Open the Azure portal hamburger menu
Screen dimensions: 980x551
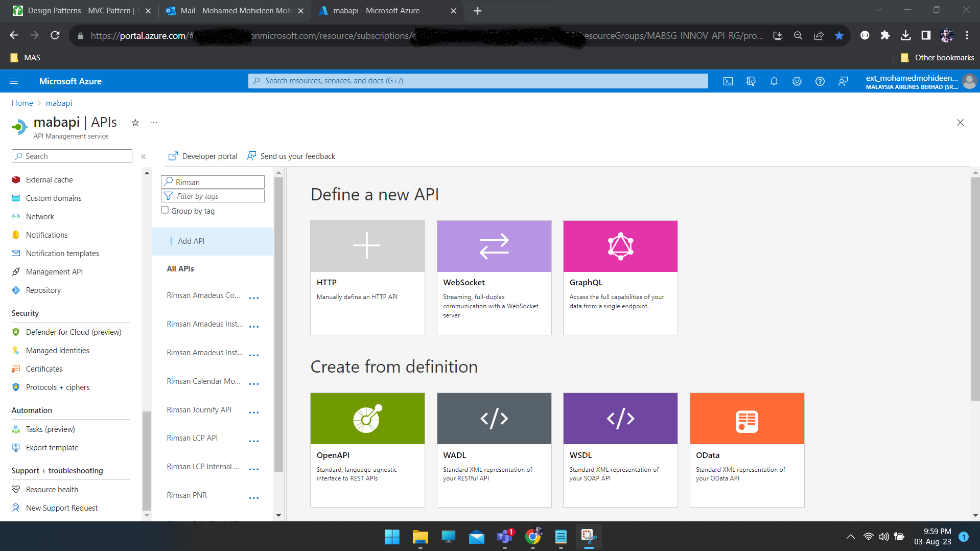[x=14, y=81]
